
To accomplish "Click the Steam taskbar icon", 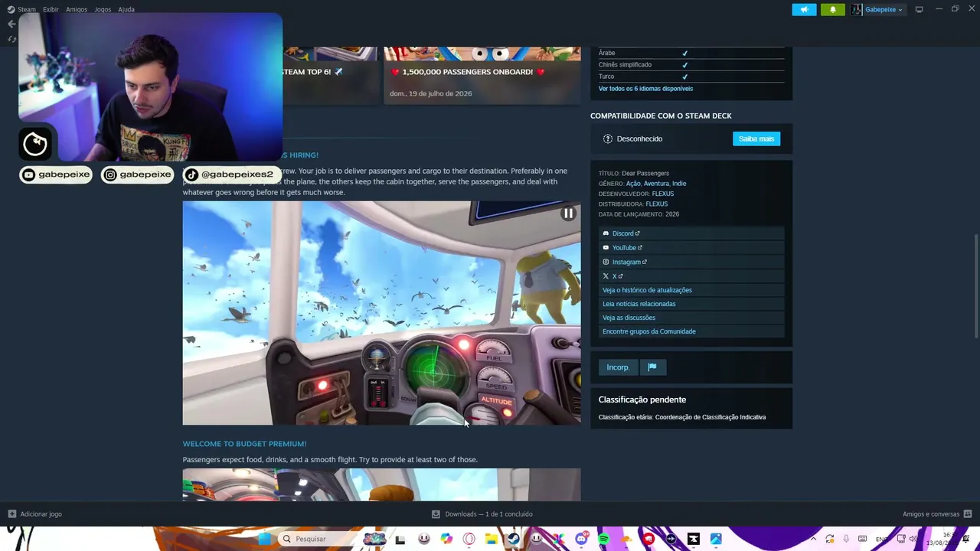I will (x=514, y=539).
